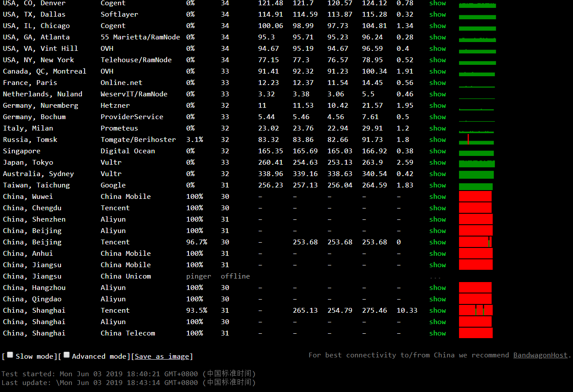The width and height of the screenshot is (573, 392).
Task: Click the China, Wuwei red graph
Action: [x=475, y=196]
